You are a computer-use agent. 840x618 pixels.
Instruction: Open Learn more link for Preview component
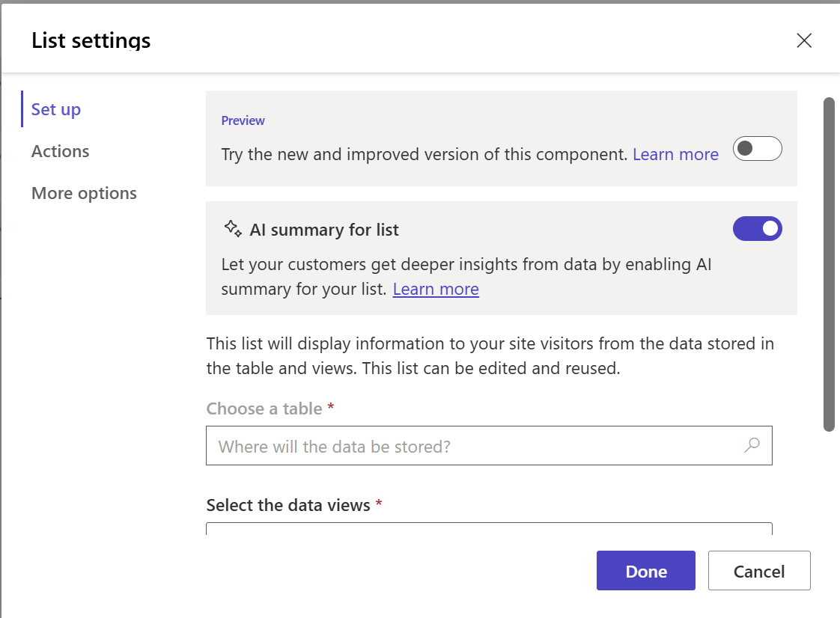(675, 154)
